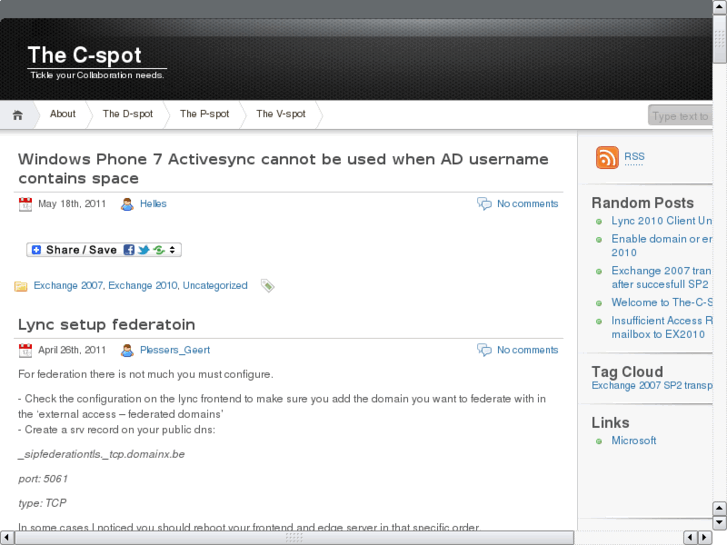Focus the Type text to search field
This screenshot has height=545, width=727.
680,115
